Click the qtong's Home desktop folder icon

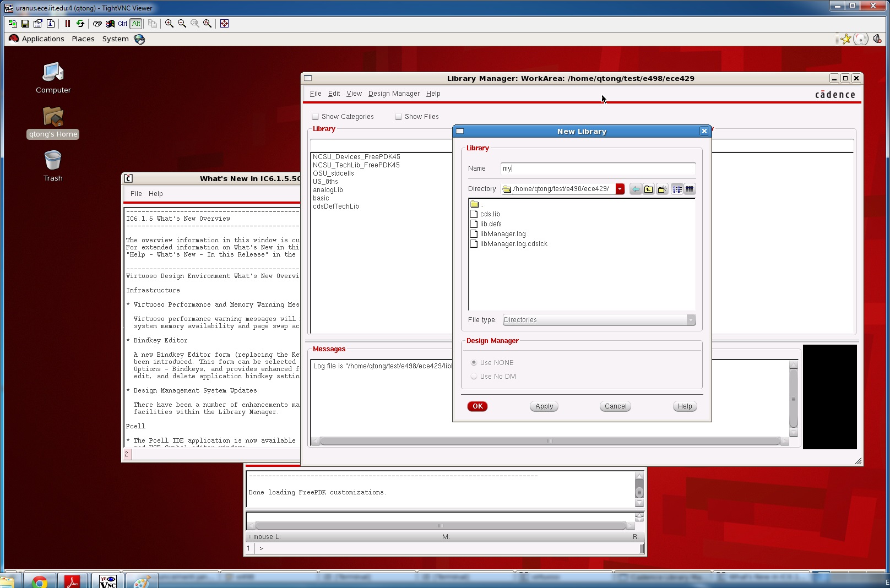coord(53,122)
